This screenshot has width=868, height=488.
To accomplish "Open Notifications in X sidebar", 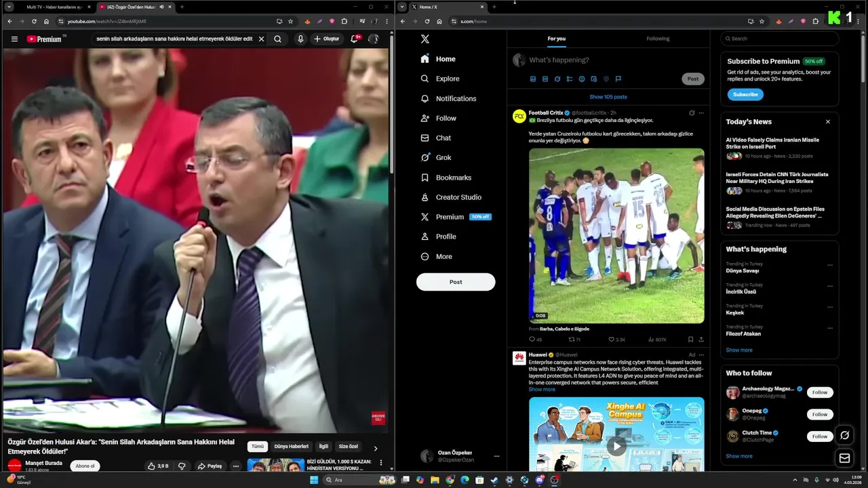I will [x=448, y=98].
